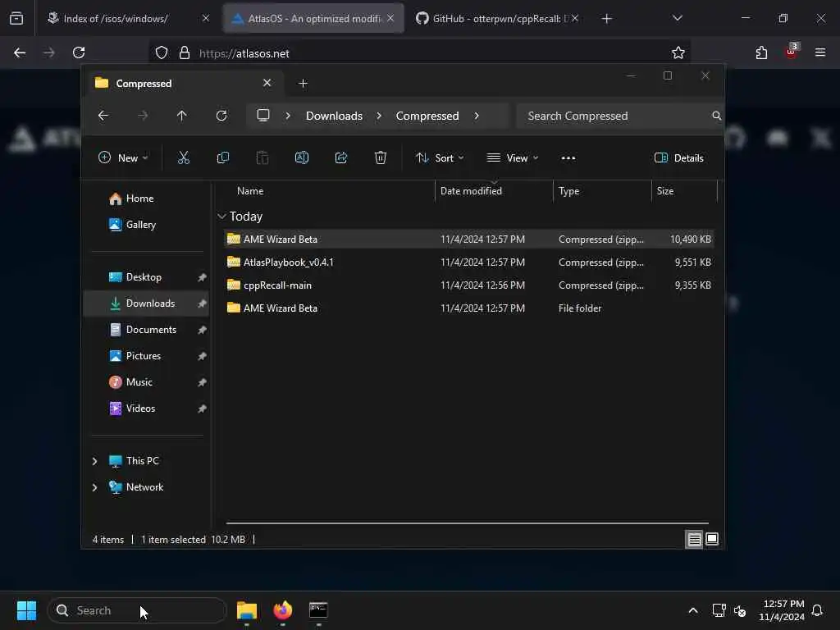Open the Firefox extensions puzzle icon

(761, 52)
